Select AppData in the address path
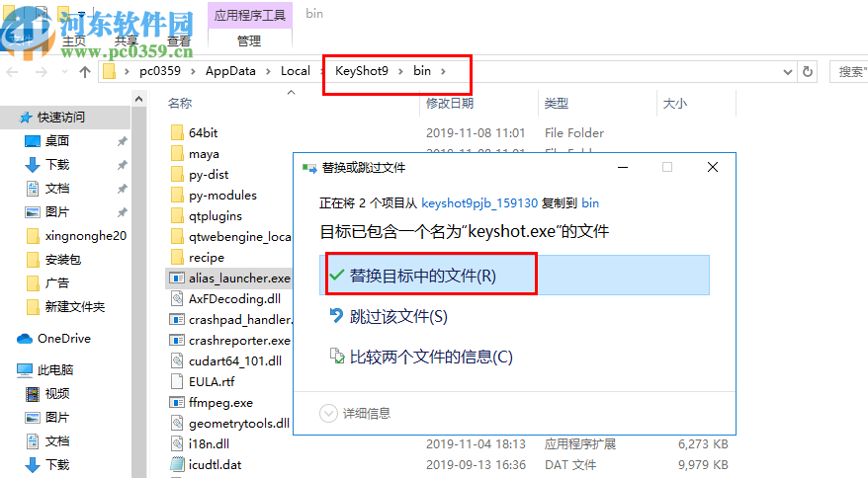The width and height of the screenshot is (868, 478). pyautogui.click(x=230, y=71)
